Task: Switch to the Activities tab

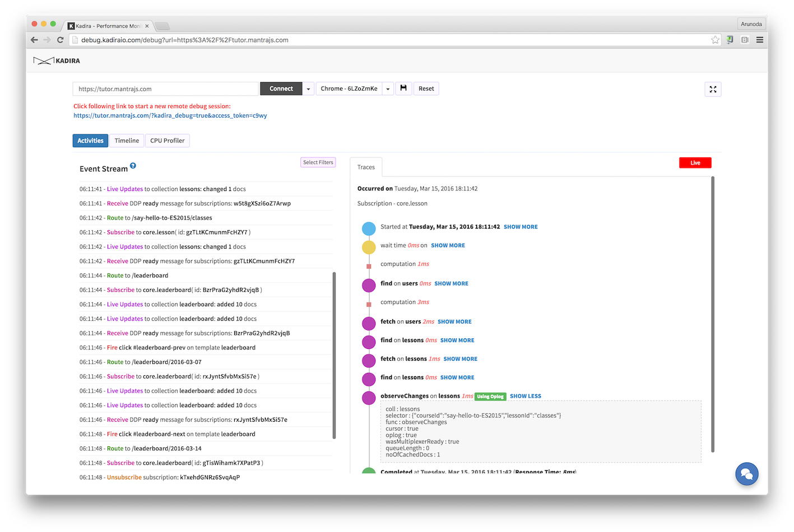Action: (90, 141)
